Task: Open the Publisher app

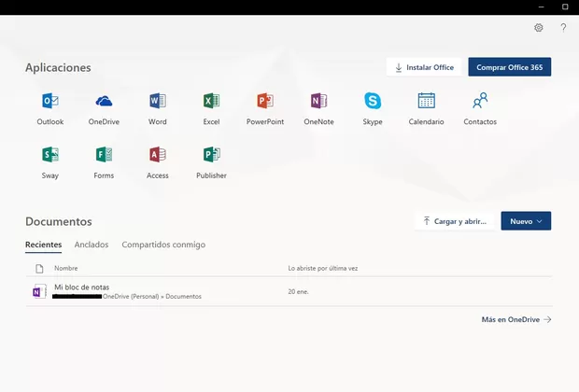Action: (211, 162)
